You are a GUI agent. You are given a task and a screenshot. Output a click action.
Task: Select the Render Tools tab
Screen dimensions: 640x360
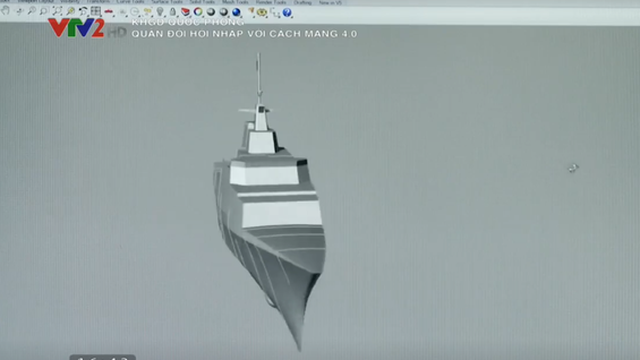271,2
